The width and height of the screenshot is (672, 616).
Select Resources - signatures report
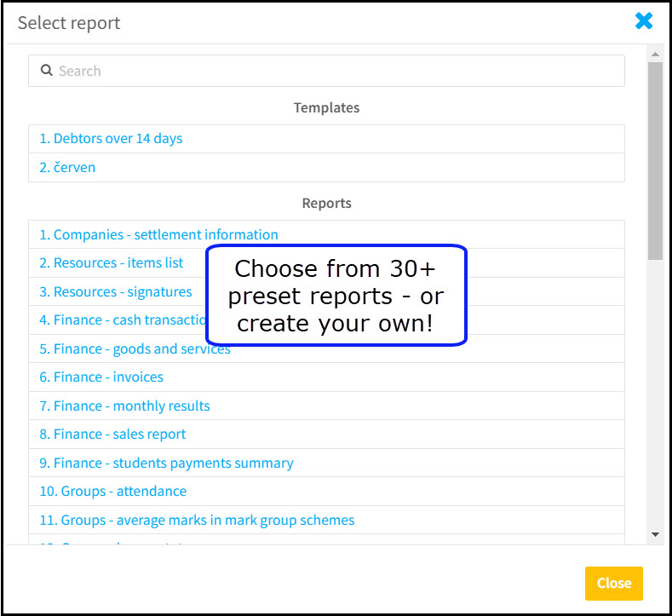click(x=116, y=291)
